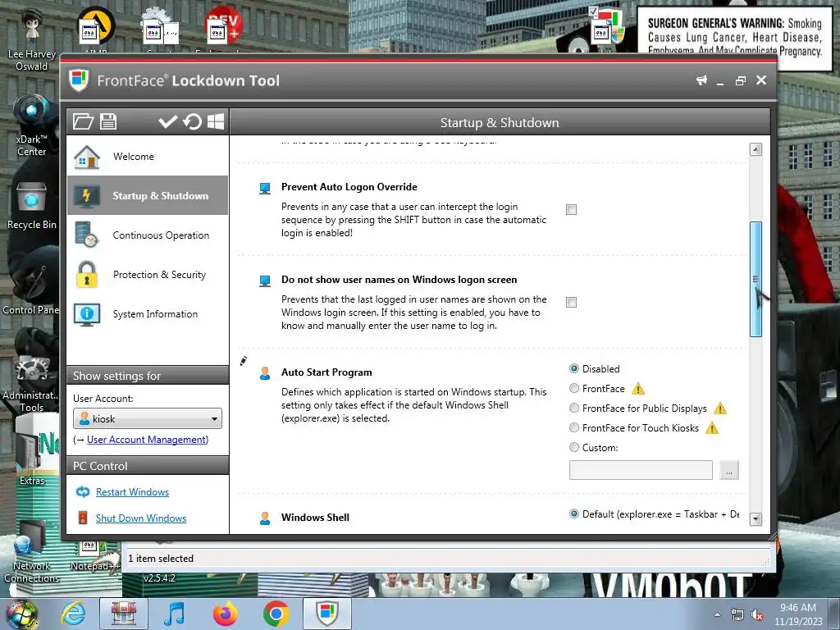
Task: Enable Prevent Auto Logon Override checkbox
Action: coord(572,209)
